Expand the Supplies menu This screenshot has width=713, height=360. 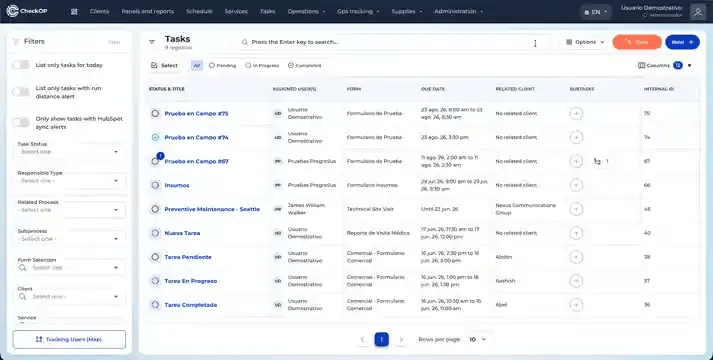point(407,11)
